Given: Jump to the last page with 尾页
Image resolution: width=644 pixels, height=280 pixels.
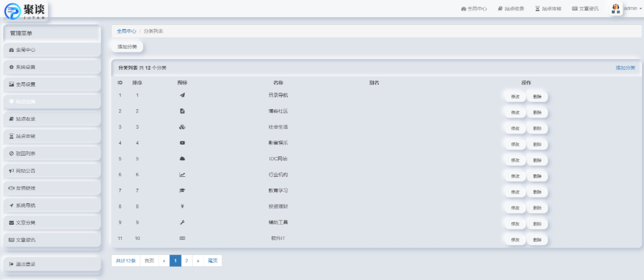Looking at the screenshot, I should (213, 261).
